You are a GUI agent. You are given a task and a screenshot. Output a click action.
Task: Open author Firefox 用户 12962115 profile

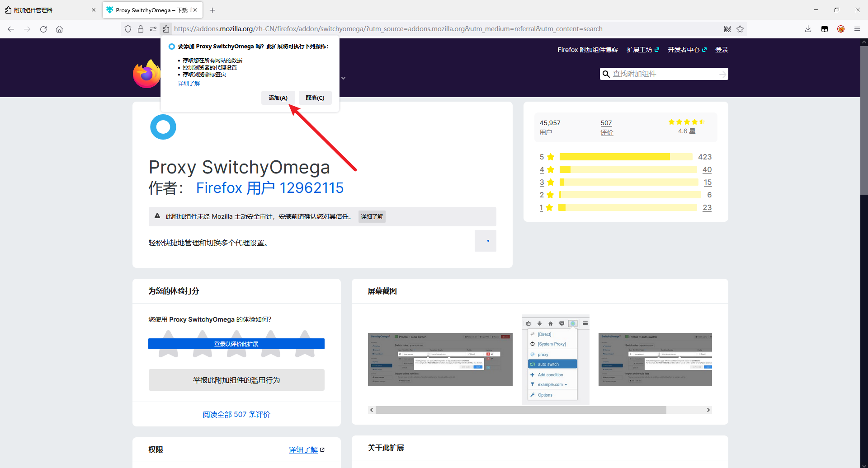[270, 188]
